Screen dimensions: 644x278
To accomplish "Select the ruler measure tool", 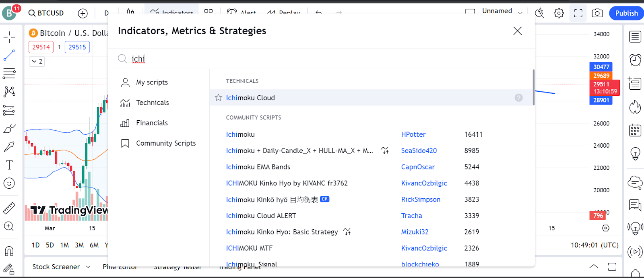I will coord(9,208).
